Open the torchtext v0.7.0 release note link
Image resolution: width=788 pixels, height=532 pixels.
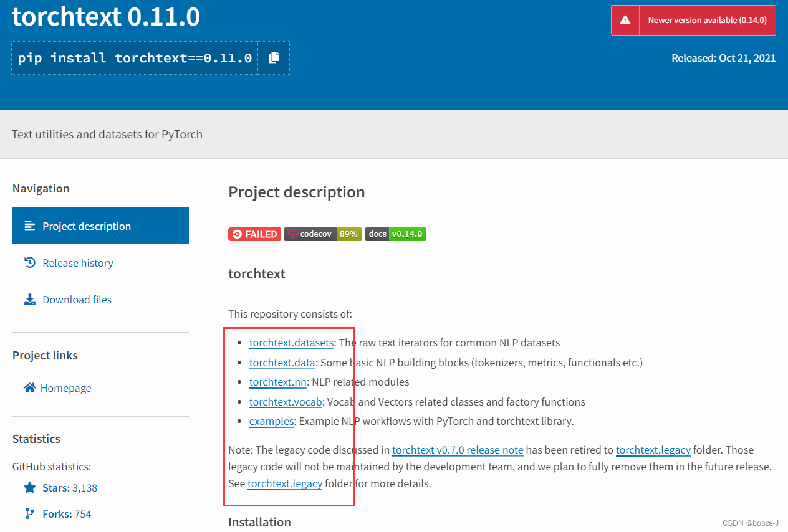tap(458, 449)
